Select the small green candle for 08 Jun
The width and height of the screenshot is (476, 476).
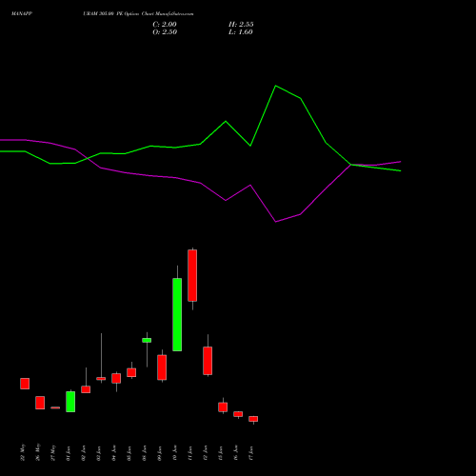[147, 340]
